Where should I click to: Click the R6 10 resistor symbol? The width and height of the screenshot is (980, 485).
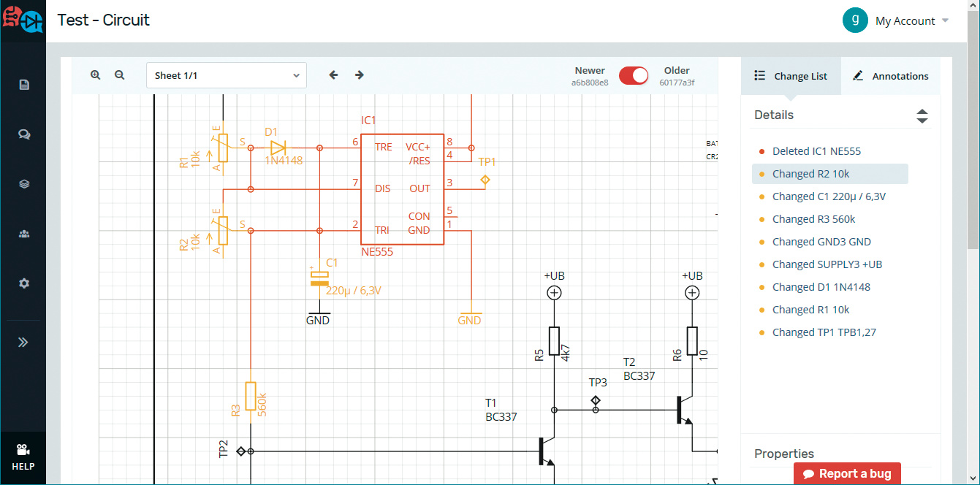(691, 342)
